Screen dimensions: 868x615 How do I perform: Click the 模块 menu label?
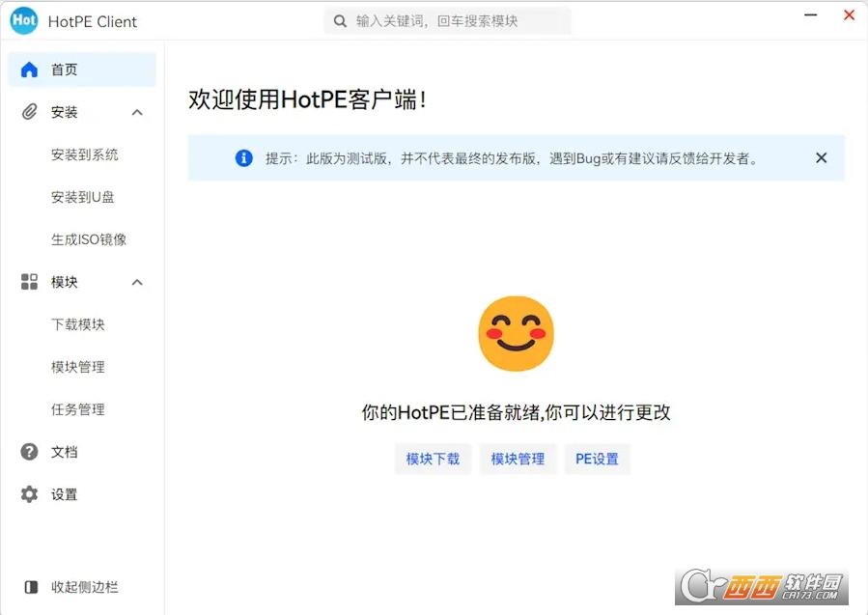point(65,282)
